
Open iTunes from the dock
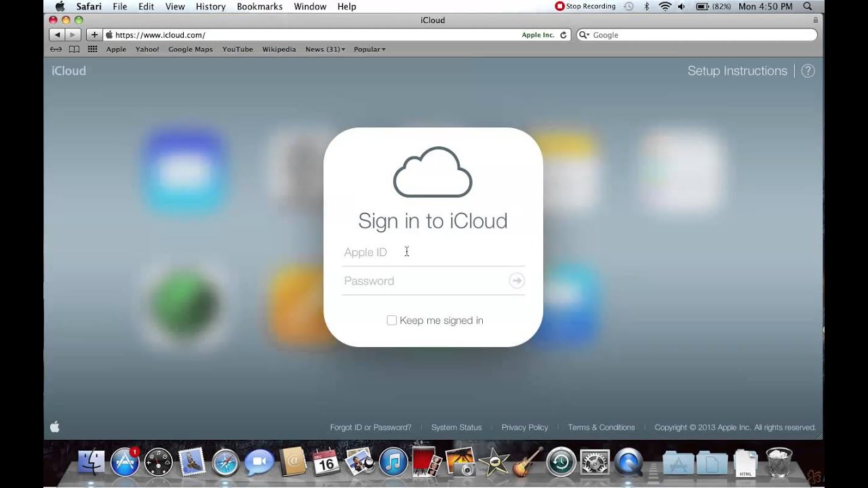393,463
